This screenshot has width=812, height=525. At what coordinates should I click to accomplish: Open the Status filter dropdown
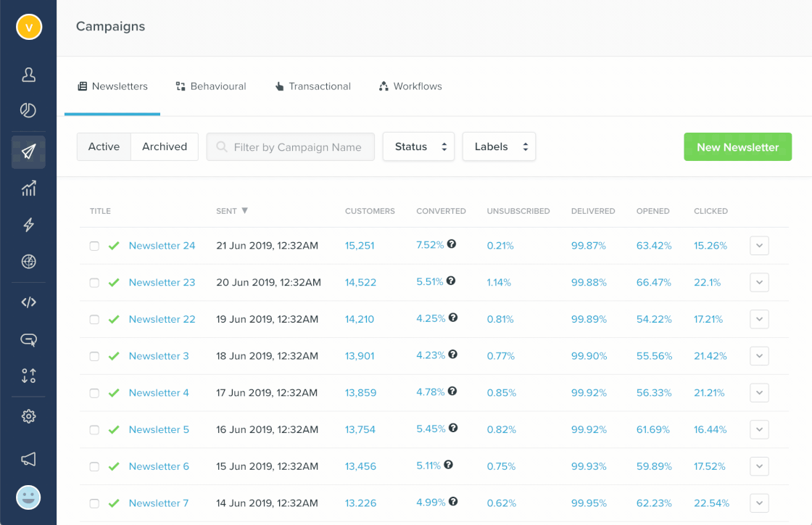(418, 146)
